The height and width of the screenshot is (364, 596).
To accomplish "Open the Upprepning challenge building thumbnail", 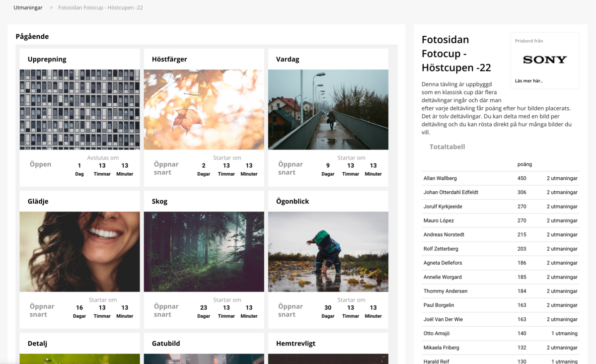I will 79,109.
